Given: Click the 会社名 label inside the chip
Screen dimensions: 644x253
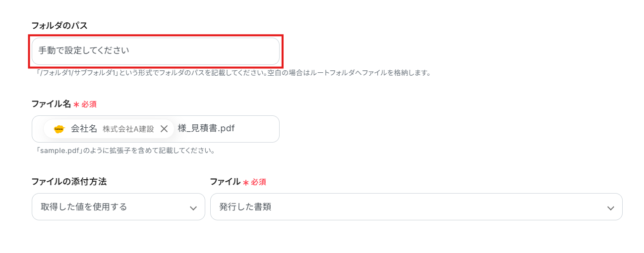Looking at the screenshot, I should coord(84,129).
